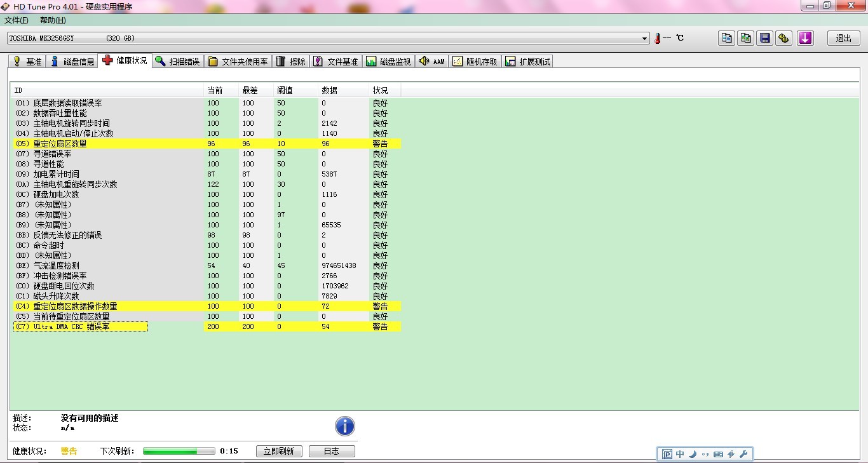
Task: Expand the TOSHIBA MK3256GSY drive dropdown
Action: pyautogui.click(x=645, y=38)
